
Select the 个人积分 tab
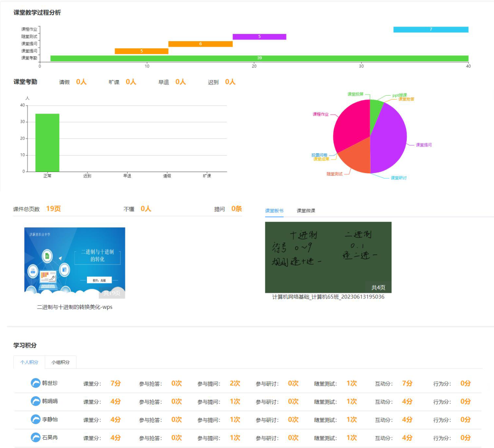(x=29, y=362)
